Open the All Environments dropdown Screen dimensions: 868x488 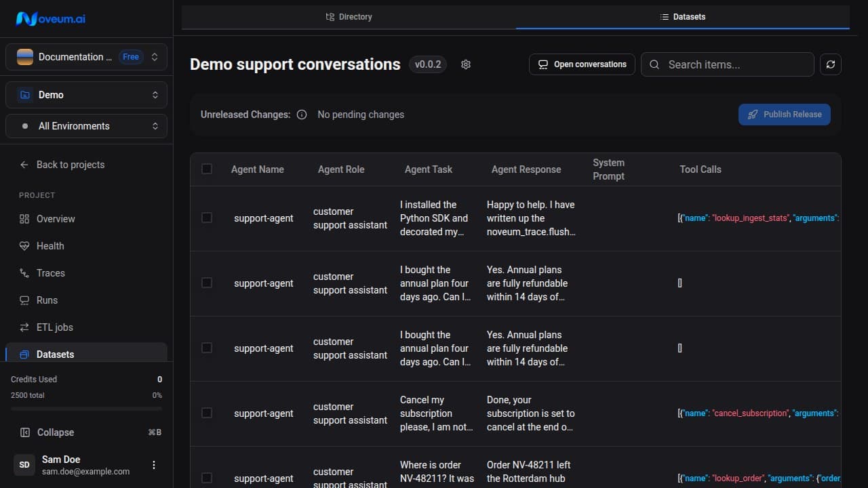tap(86, 126)
